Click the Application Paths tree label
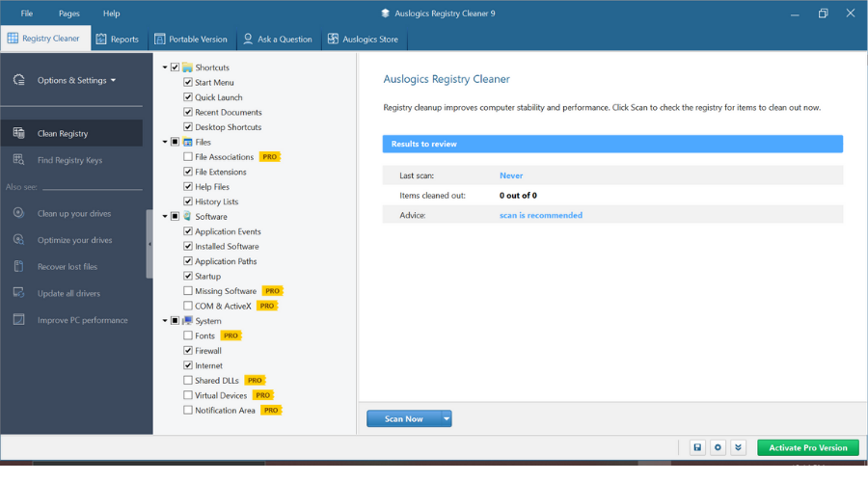868x482 pixels. point(226,261)
